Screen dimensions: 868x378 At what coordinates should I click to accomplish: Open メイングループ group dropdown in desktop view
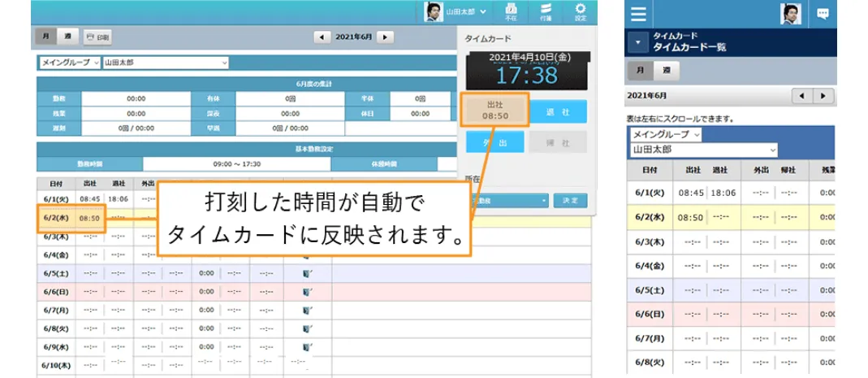[69, 63]
